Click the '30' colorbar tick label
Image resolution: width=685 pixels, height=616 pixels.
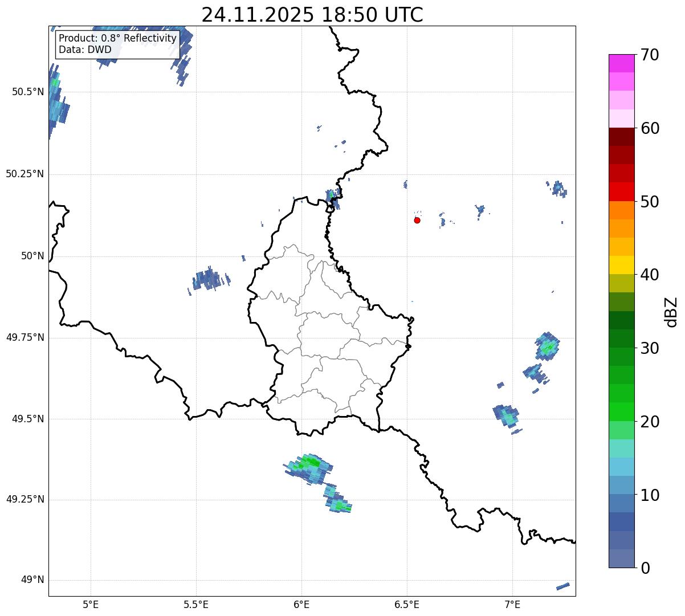[650, 349]
